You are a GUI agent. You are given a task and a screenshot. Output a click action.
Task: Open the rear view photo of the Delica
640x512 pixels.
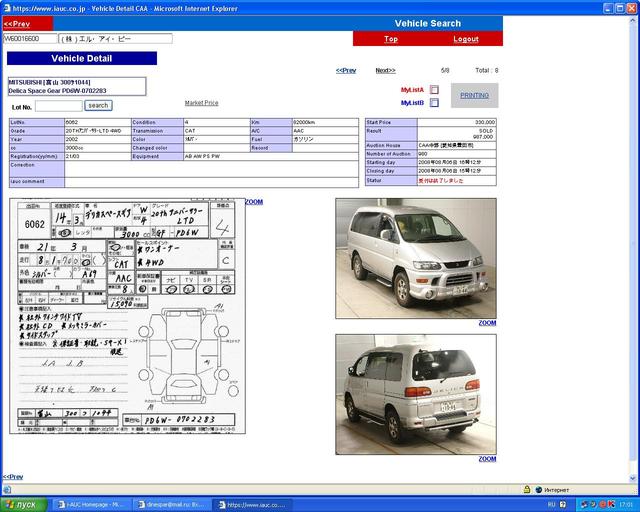pos(416,394)
